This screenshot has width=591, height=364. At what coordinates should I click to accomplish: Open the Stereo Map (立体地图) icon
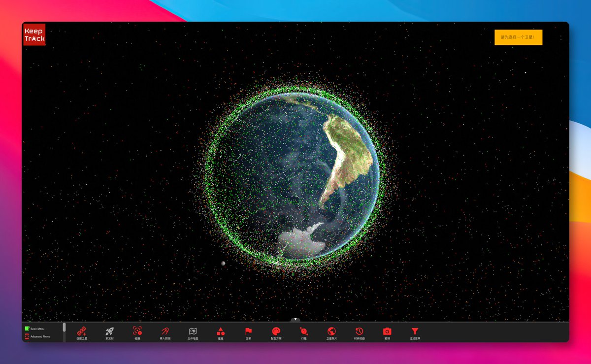[x=193, y=333]
